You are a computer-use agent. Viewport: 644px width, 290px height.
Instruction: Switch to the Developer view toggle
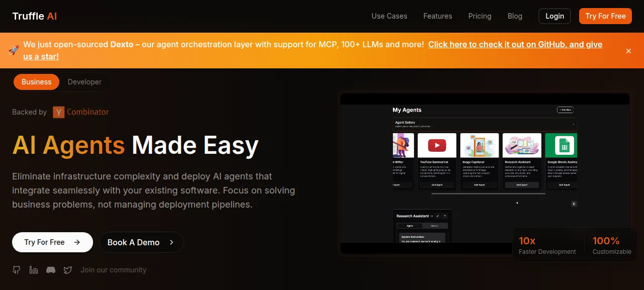tap(85, 82)
